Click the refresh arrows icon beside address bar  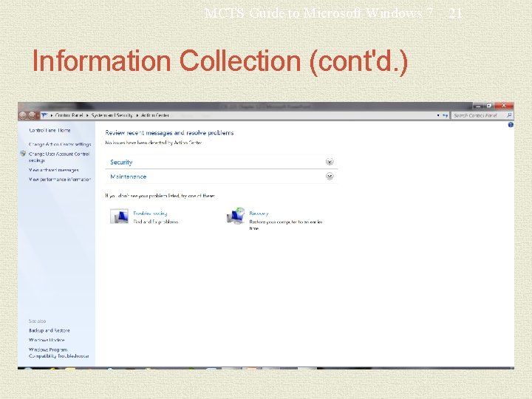pos(445,115)
